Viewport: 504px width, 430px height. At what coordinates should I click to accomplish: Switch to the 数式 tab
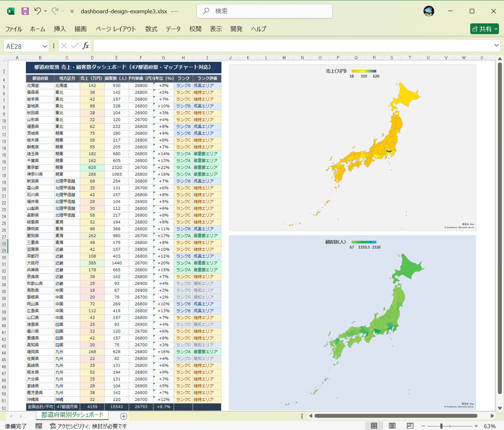tap(151, 29)
